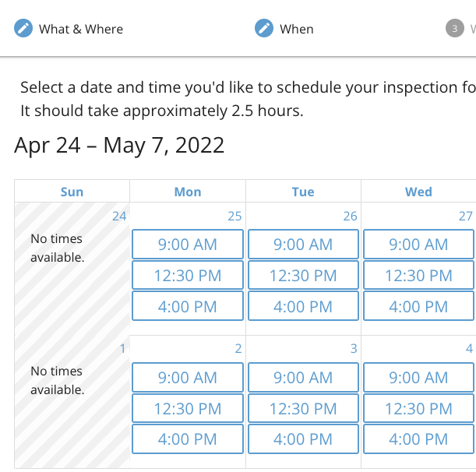
Task: Book 9:00 AM on Monday May 2
Action: pyautogui.click(x=188, y=378)
